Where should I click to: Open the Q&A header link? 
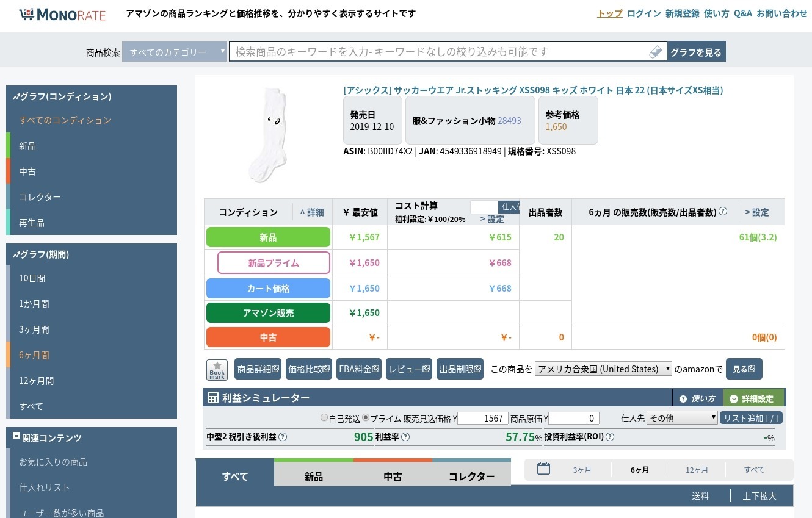tap(743, 13)
